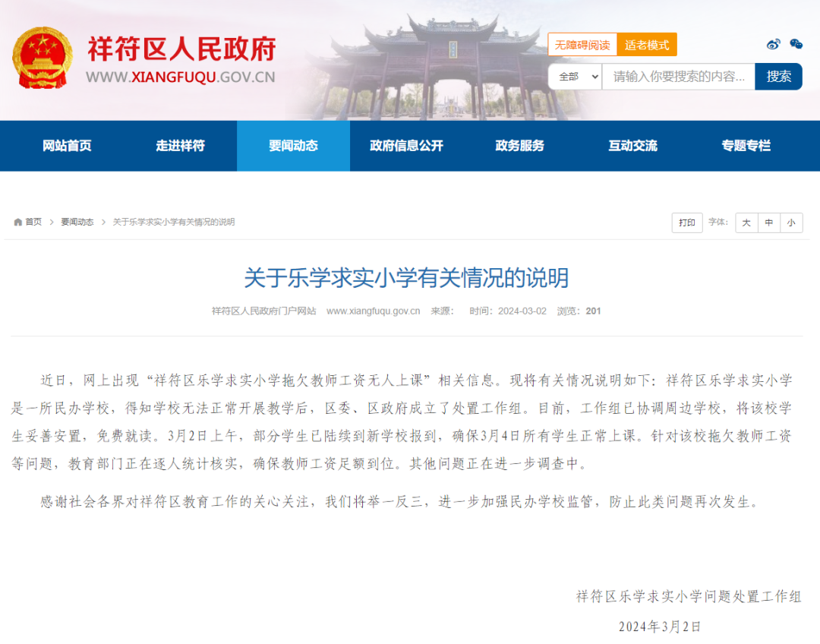The image size is (820, 644).
Task: Enable 无障碍阅读 accessibility mode
Action: coord(582,45)
